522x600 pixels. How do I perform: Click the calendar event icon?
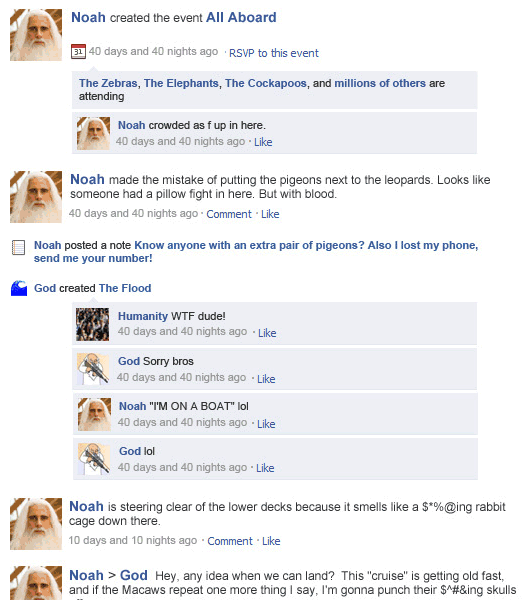(x=78, y=51)
